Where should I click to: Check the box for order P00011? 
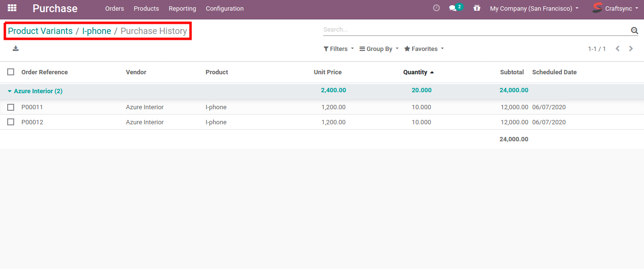click(x=11, y=107)
